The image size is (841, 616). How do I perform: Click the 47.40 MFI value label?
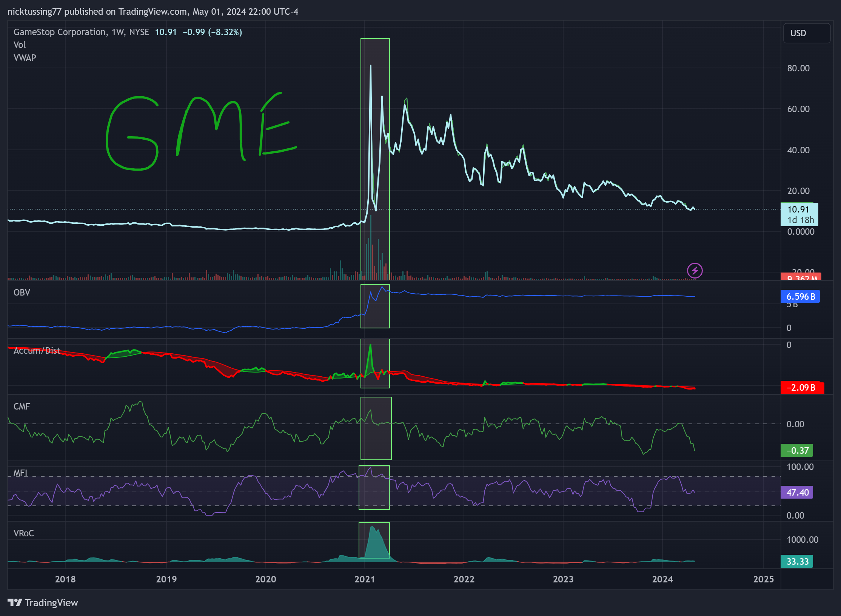(797, 493)
